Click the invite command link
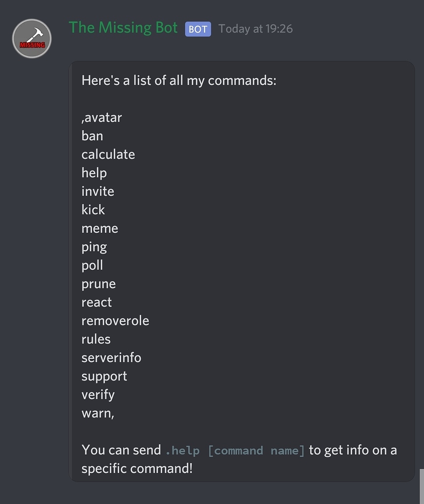Image resolution: width=424 pixels, height=504 pixels. [97, 191]
